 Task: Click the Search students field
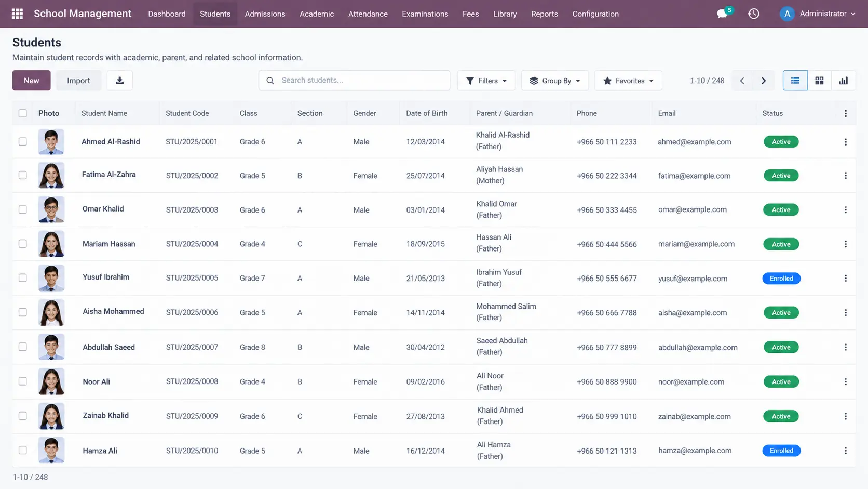(x=354, y=81)
